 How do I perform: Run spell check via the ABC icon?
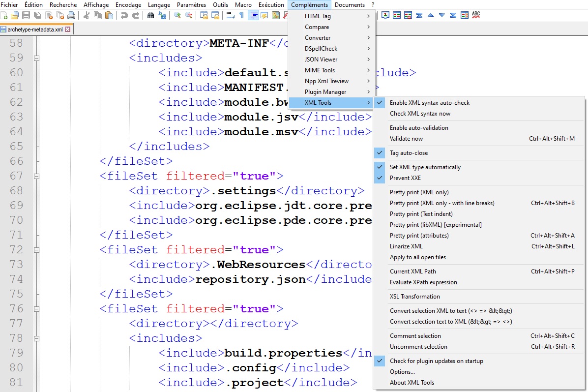475,15
